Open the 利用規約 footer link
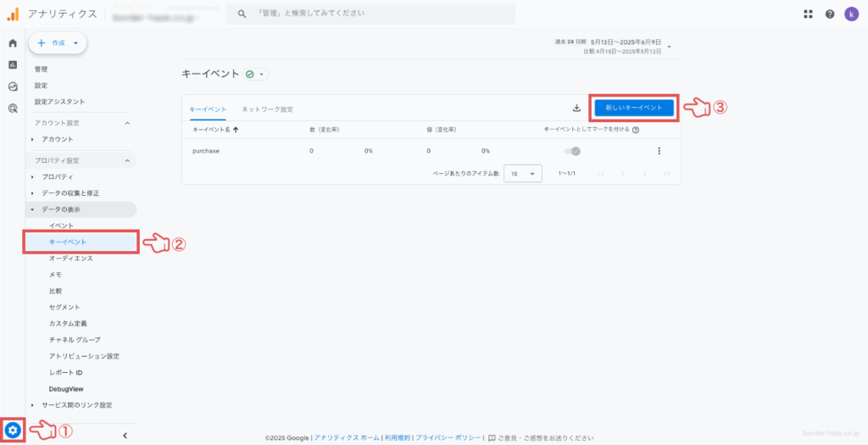This screenshot has width=868, height=445. (398, 437)
